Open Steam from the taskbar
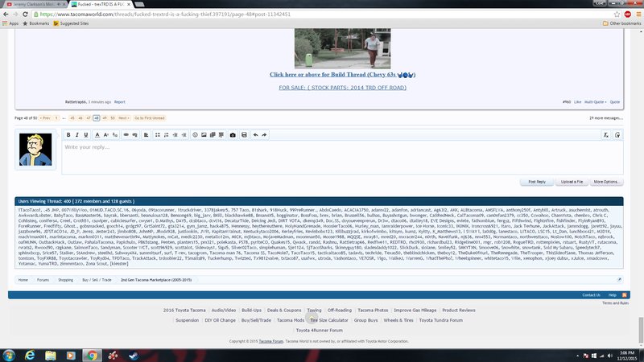 pos(134,355)
